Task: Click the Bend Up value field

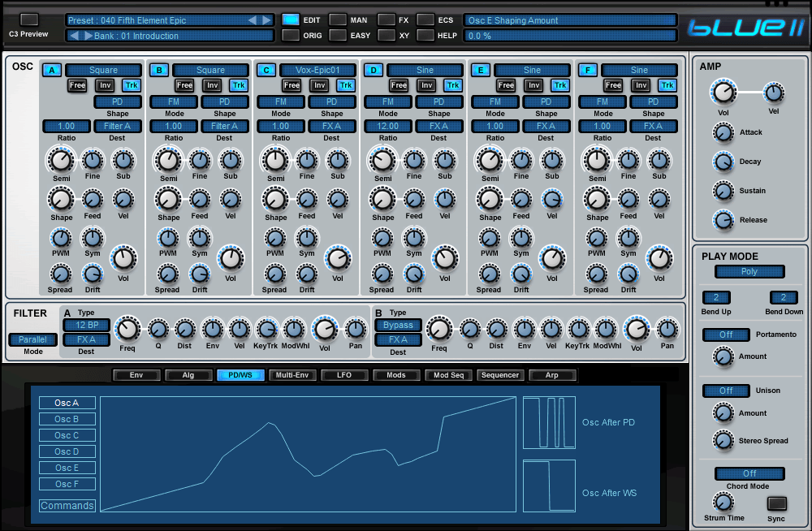Action: pyautogui.click(x=715, y=298)
